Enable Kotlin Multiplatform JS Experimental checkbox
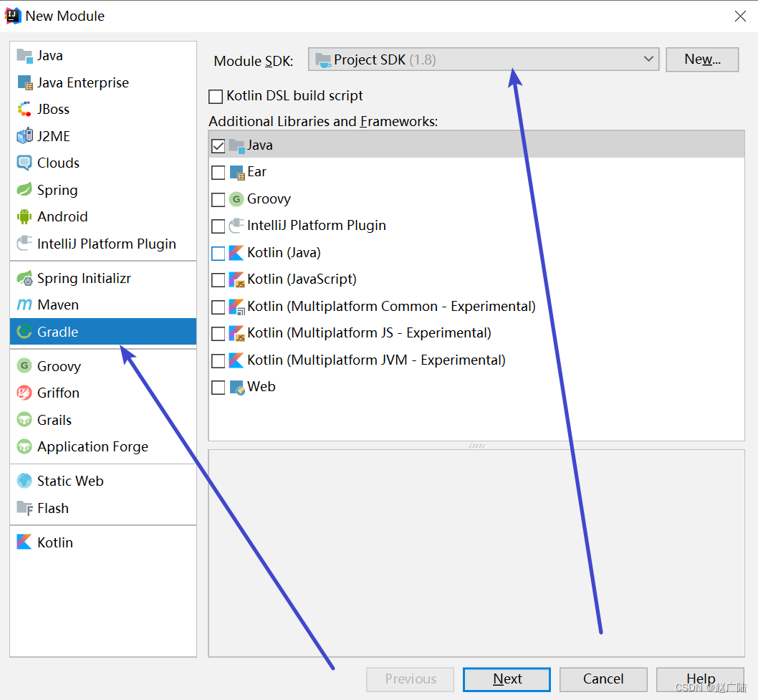 [219, 334]
